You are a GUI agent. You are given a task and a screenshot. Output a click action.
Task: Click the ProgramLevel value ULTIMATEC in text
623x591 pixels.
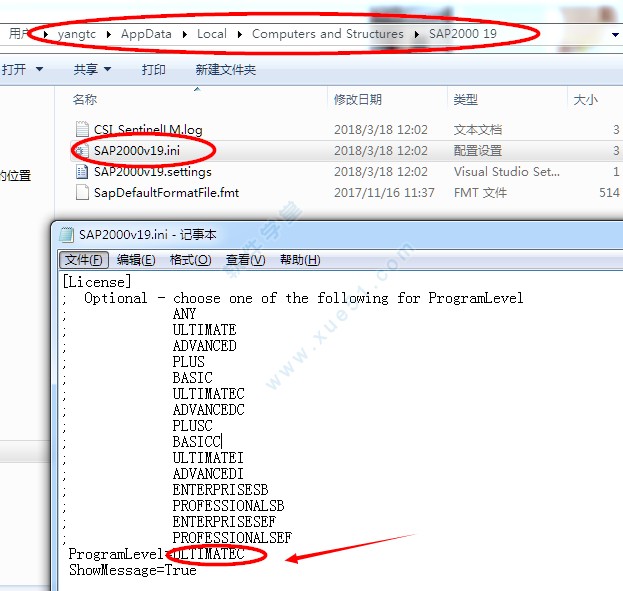208,554
